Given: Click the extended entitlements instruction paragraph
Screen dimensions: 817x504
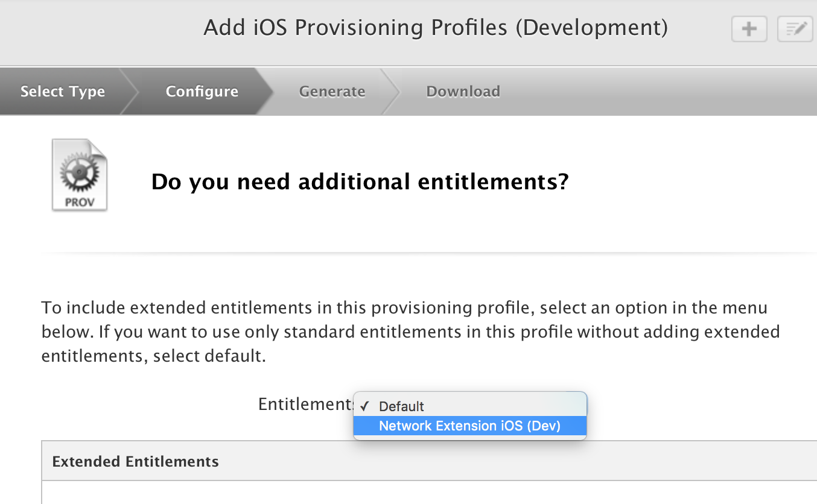Looking at the screenshot, I should point(410,332).
